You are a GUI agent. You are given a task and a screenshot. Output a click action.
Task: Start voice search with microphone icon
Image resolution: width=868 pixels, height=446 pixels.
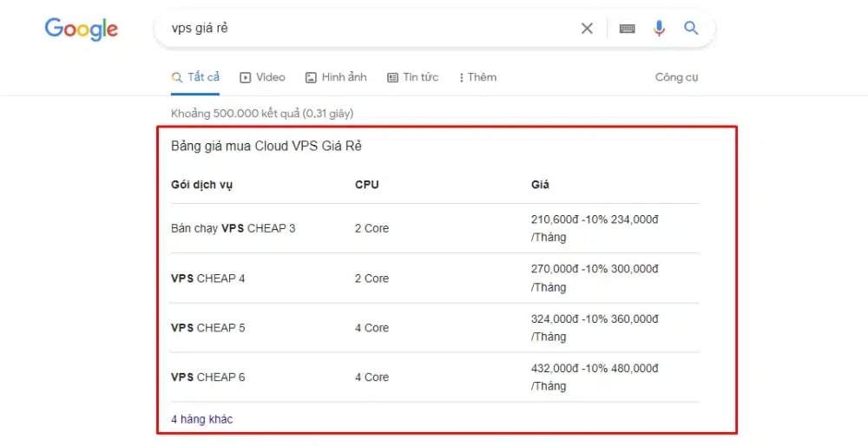pyautogui.click(x=659, y=28)
